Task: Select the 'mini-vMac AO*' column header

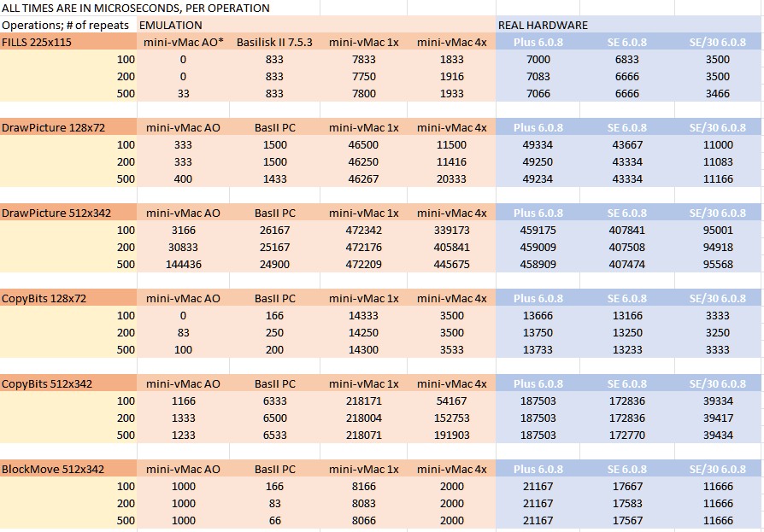Action: (x=183, y=42)
